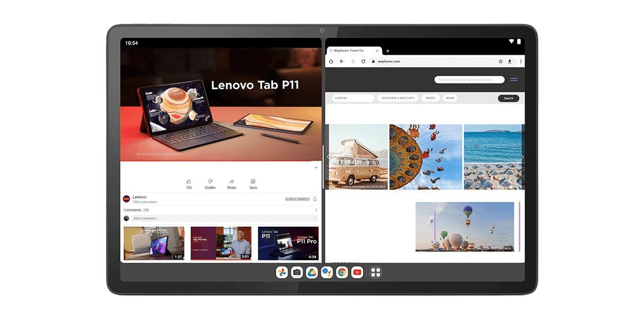Reload the wayfarers.com page
The height and width of the screenshot is (327, 644).
(363, 62)
